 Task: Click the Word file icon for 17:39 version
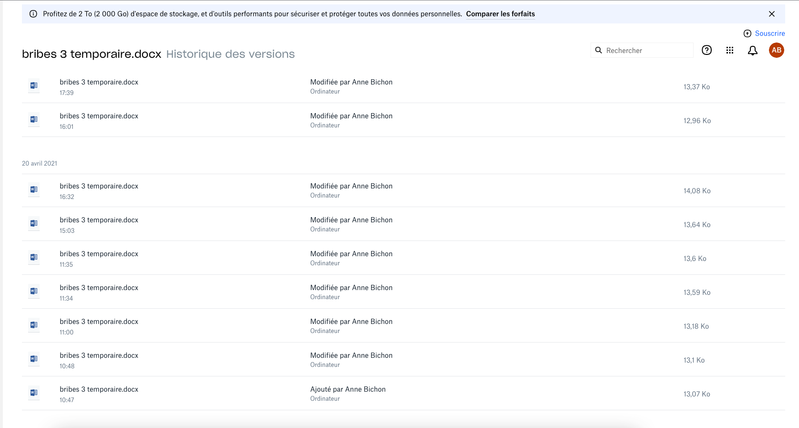[34, 86]
